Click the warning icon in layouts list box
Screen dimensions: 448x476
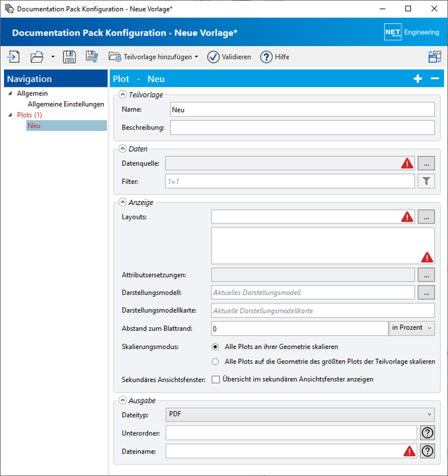(x=427, y=257)
